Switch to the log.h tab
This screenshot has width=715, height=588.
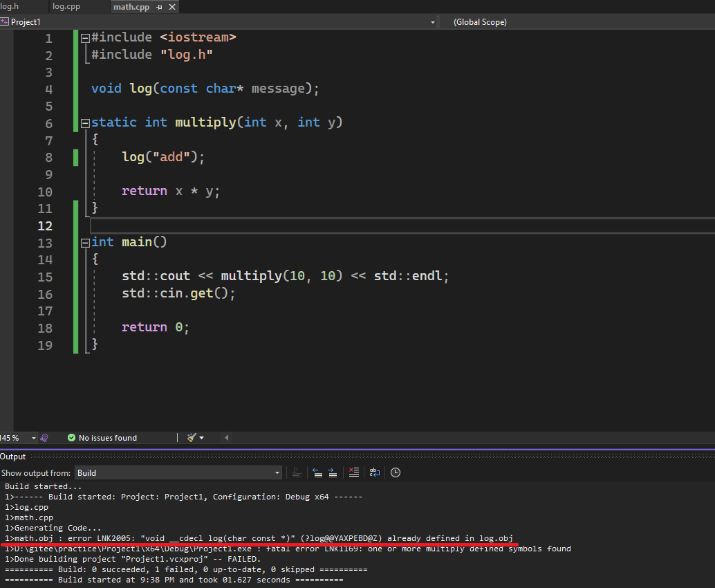tap(10, 7)
